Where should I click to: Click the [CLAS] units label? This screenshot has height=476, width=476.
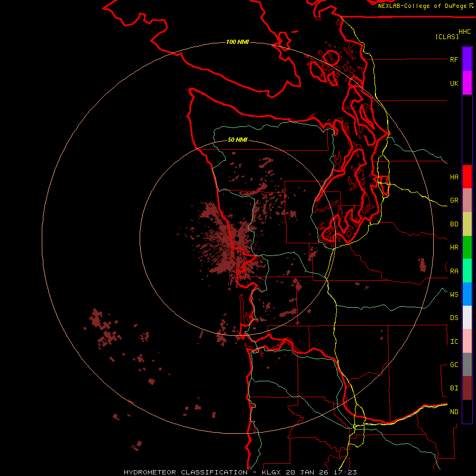pyautogui.click(x=446, y=36)
